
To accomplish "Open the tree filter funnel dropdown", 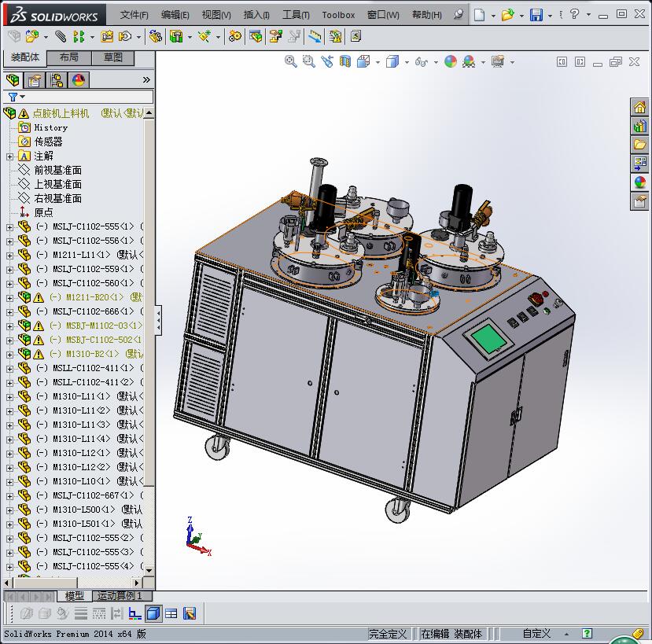I will pos(16,97).
